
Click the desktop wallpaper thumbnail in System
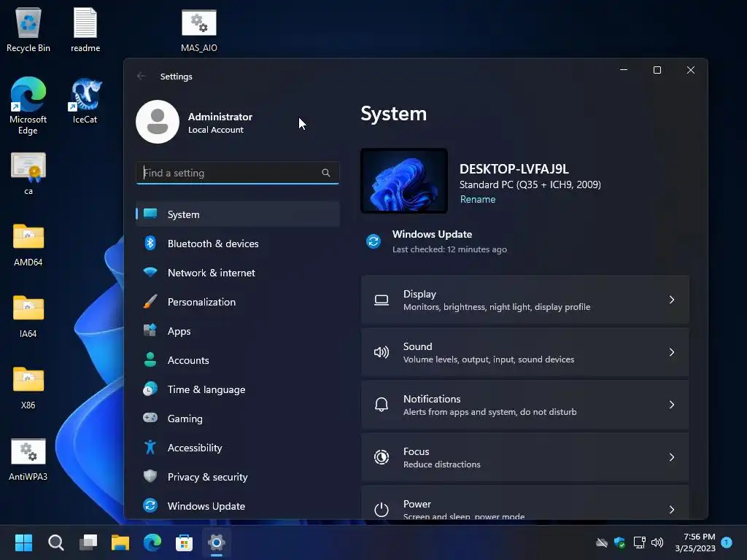[404, 181]
